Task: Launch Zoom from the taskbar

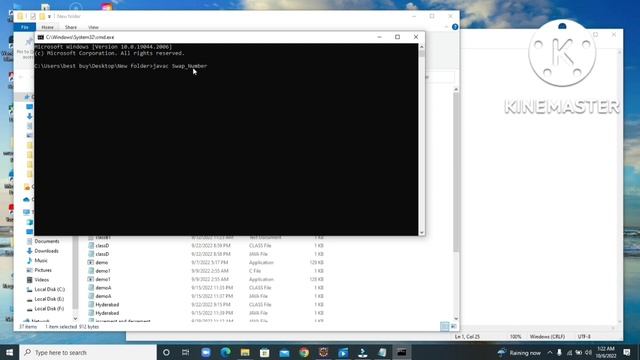Action: [206, 352]
